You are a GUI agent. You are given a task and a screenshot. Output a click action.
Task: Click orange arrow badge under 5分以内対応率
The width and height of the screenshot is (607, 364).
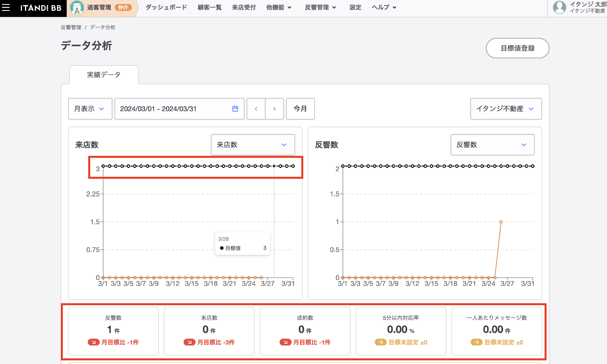click(x=381, y=342)
